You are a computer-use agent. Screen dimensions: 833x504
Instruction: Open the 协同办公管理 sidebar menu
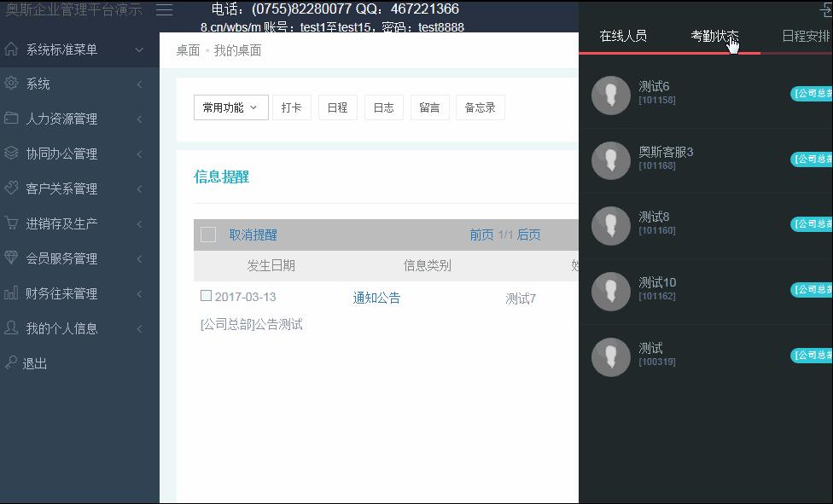coord(79,154)
